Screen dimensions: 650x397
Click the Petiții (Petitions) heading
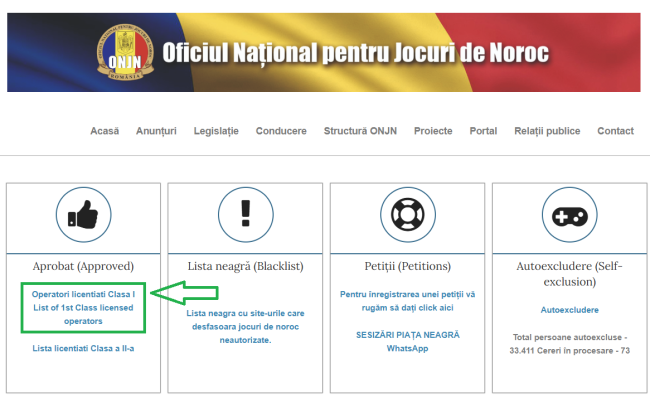click(407, 266)
